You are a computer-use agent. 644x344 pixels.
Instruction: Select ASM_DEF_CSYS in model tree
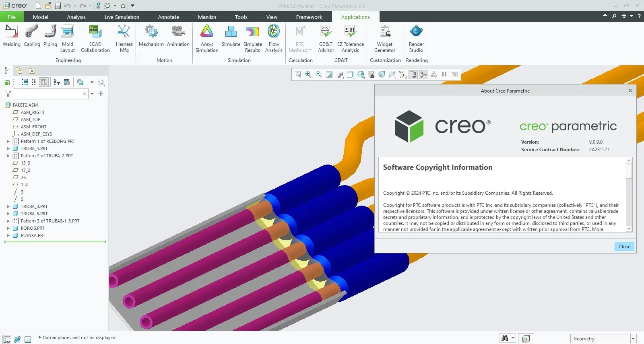tap(36, 134)
